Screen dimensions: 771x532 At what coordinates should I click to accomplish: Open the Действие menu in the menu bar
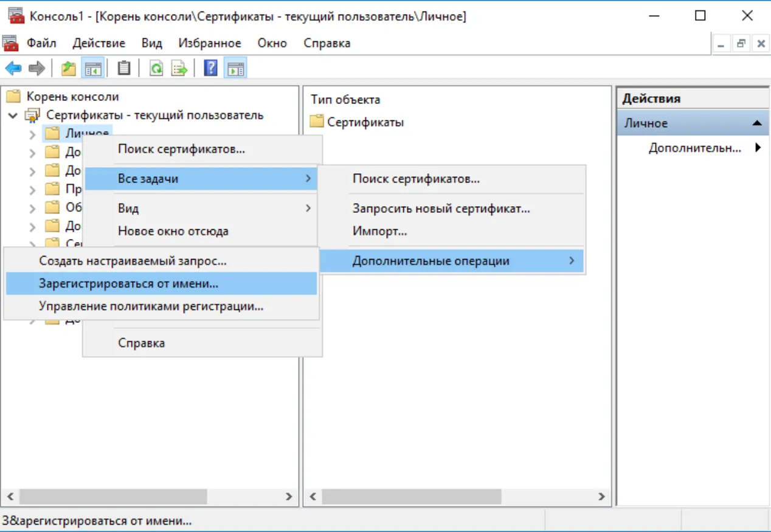pyautogui.click(x=99, y=43)
